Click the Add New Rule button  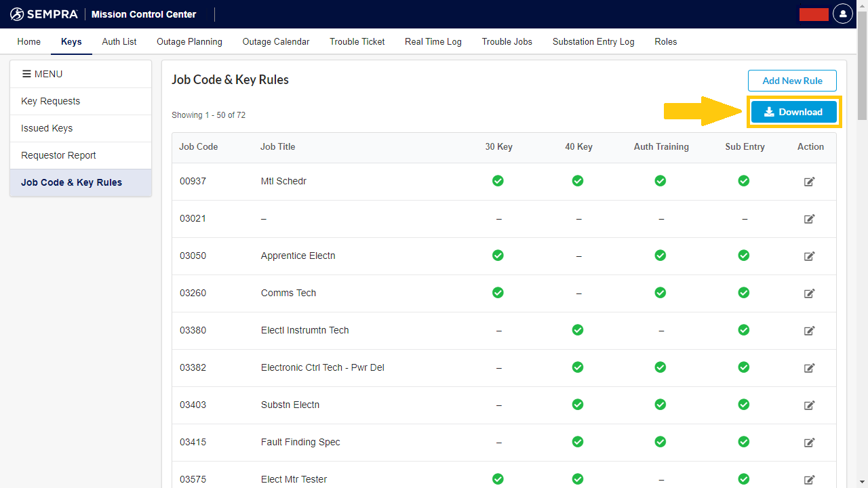coord(792,81)
